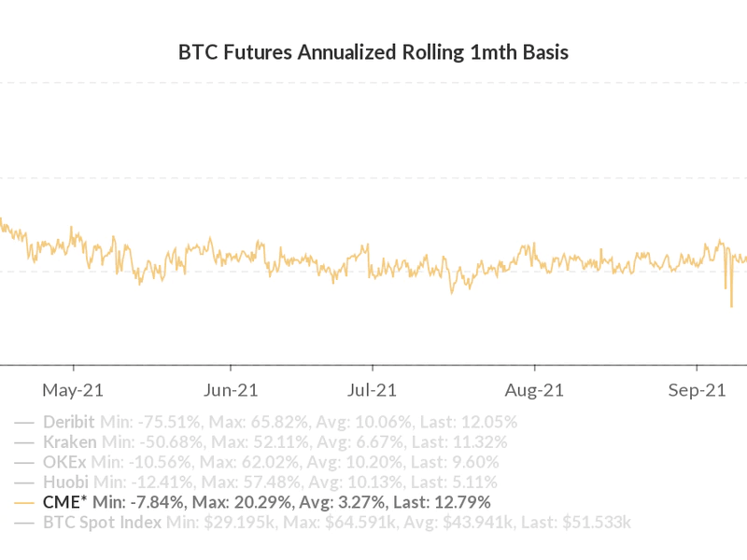747x560 pixels.
Task: Show the Huobi series legend label
Action: (67, 483)
